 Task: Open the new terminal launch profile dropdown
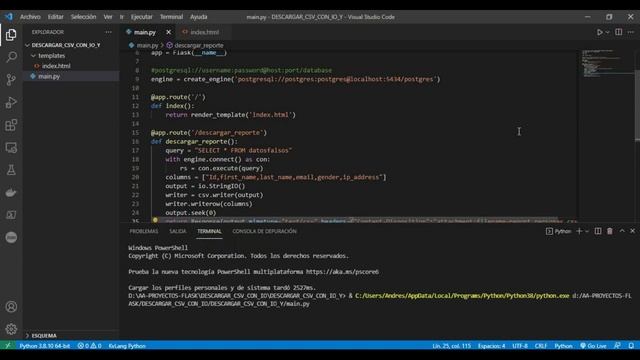pyautogui.click(x=587, y=231)
